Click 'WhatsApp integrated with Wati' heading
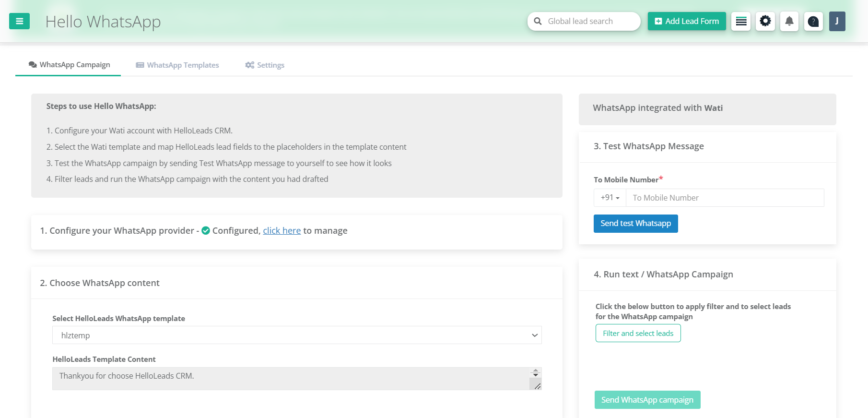The image size is (868, 418). pos(658,108)
